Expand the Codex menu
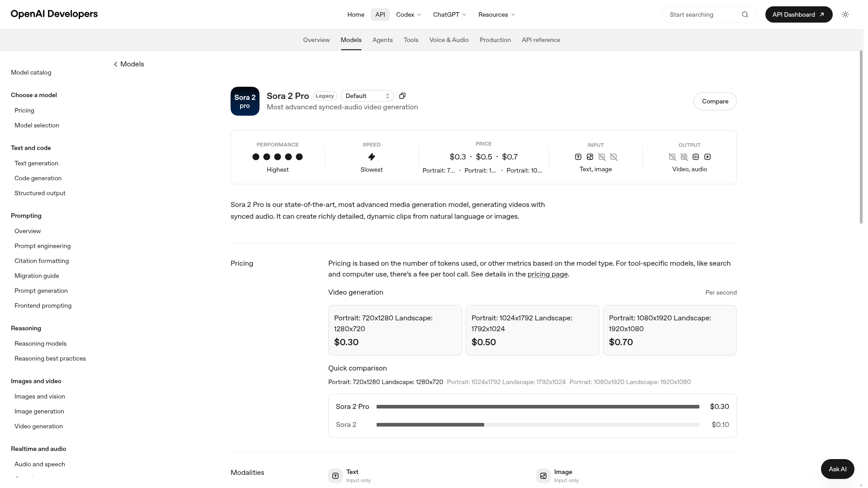Viewport: 868px width, 488px height. pos(409,14)
